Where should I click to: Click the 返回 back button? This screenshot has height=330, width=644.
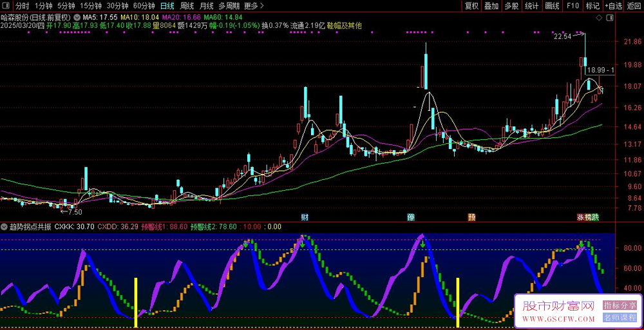click(634, 6)
